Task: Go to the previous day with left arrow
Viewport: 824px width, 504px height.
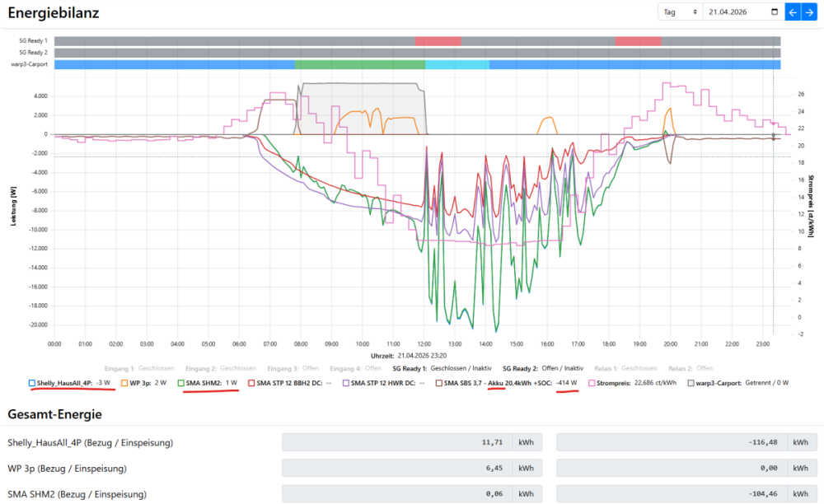Action: [x=792, y=12]
